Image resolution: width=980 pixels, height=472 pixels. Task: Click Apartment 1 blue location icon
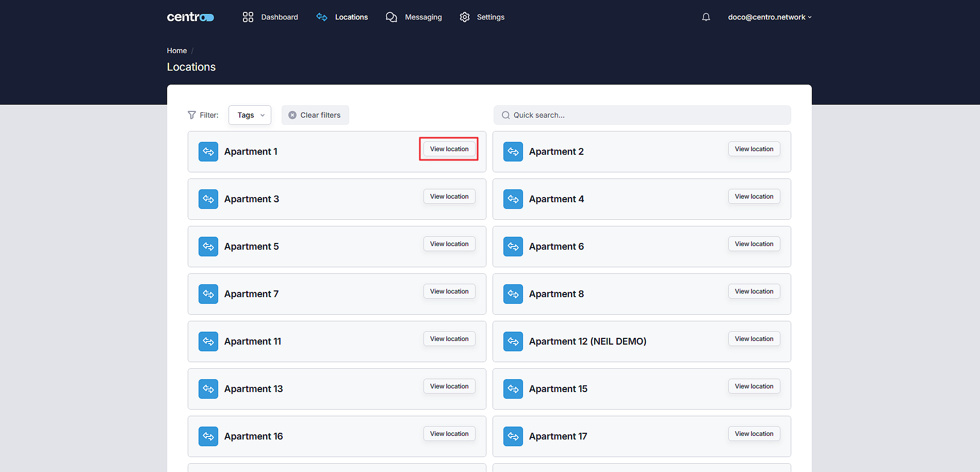[x=208, y=152]
